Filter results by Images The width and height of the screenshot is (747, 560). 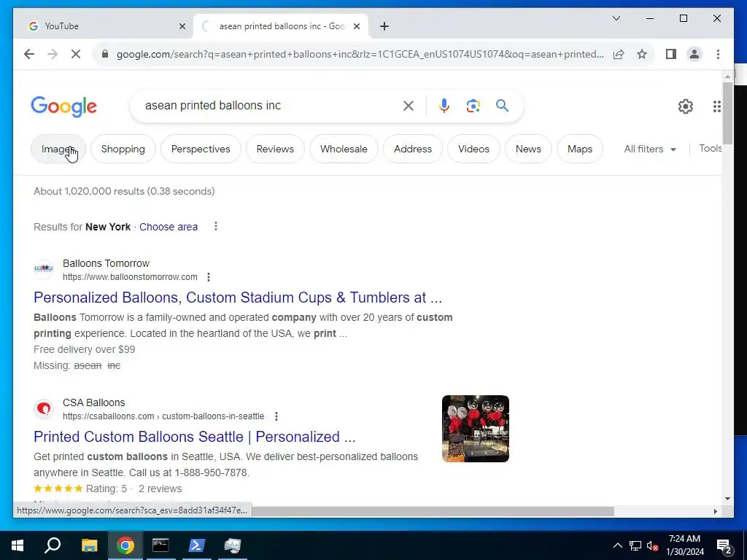point(58,149)
